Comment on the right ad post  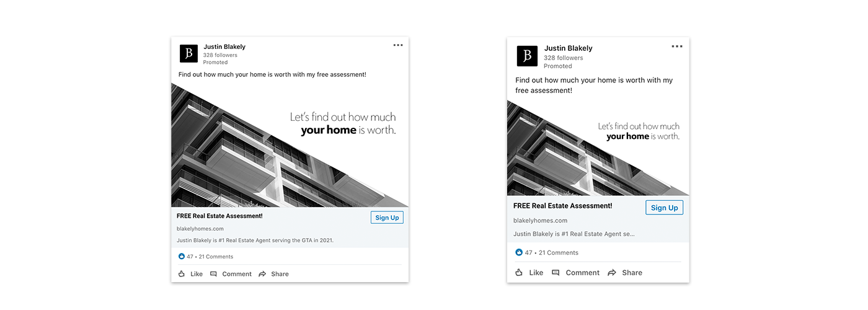click(x=575, y=272)
